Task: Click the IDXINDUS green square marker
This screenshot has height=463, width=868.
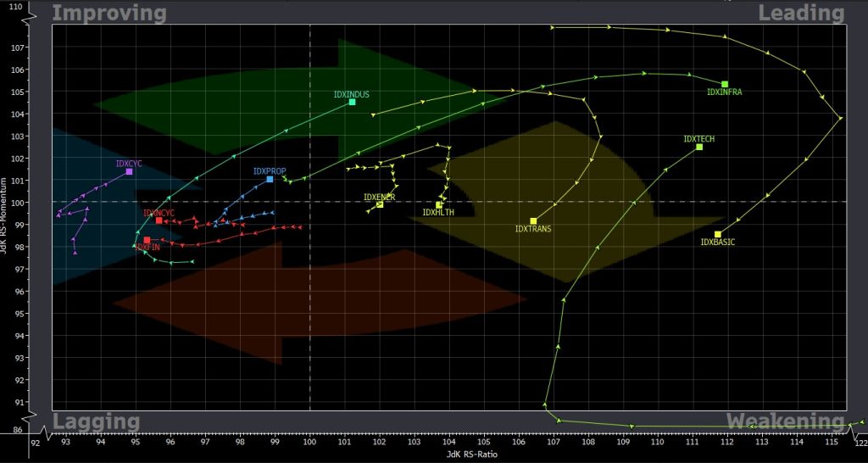Action: pos(352,102)
